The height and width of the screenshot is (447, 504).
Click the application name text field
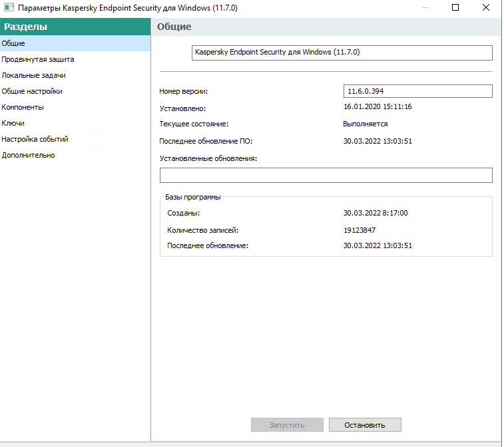coord(342,53)
